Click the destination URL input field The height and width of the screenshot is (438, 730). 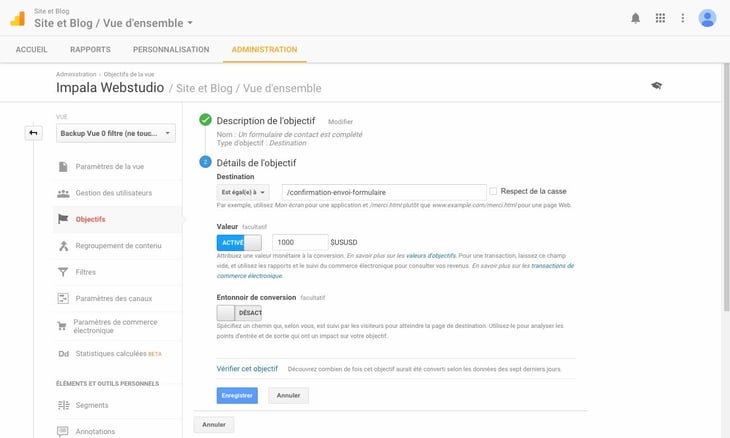(384, 192)
